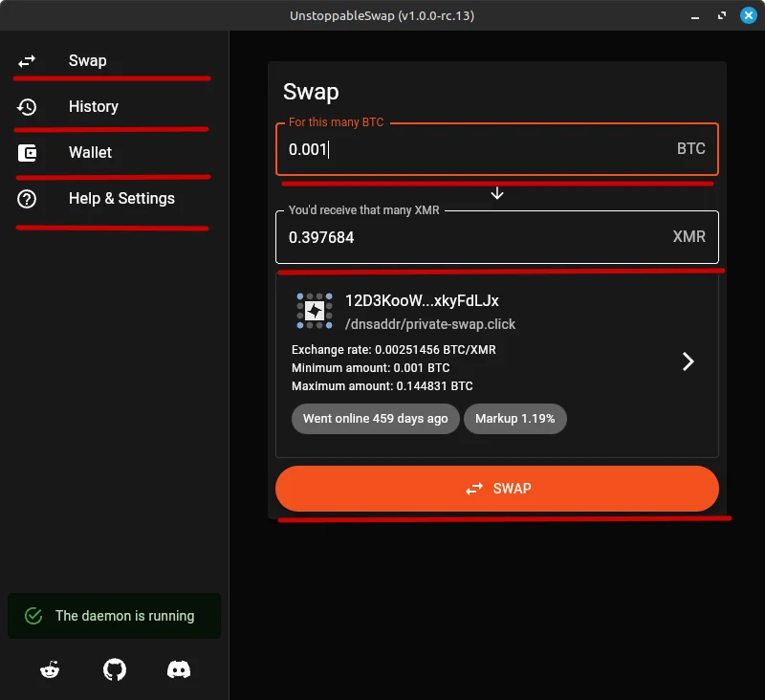Open the GitHub repository icon
The image size is (765, 700).
pyautogui.click(x=115, y=669)
